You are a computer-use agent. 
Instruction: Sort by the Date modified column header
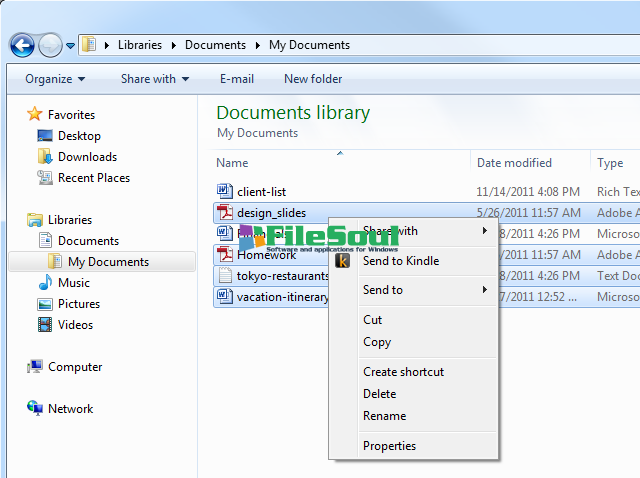point(514,163)
